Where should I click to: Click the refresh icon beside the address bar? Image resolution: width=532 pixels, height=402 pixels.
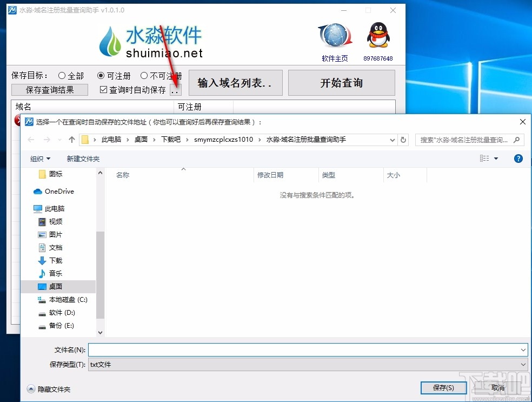(403, 139)
